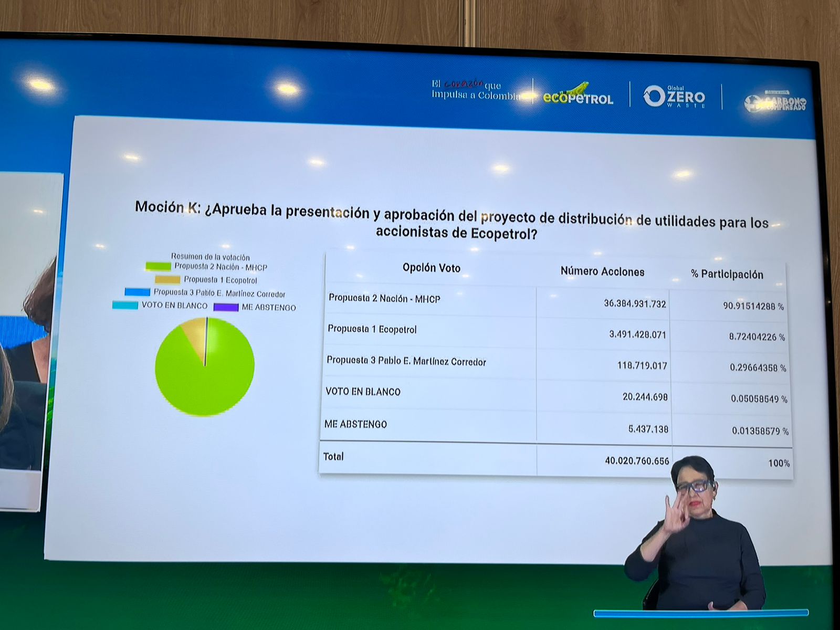Click the blue Propuesta 3 legend swatch
The width and height of the screenshot is (840, 630).
coord(138,292)
